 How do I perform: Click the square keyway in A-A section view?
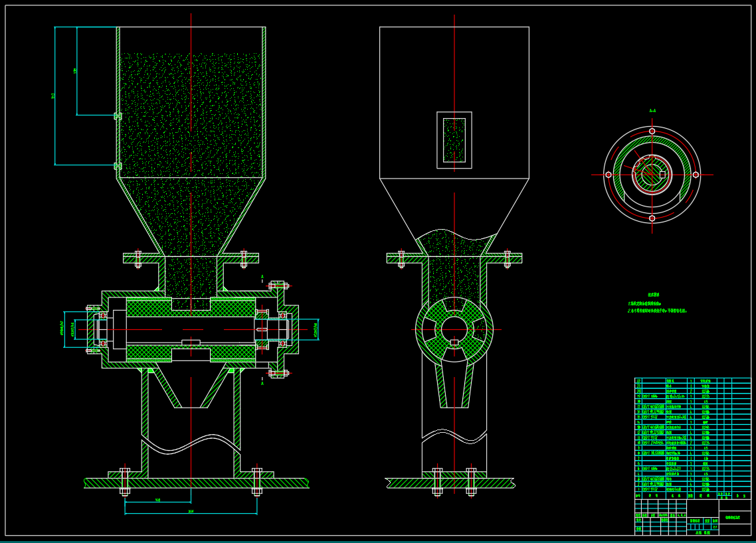coord(662,175)
